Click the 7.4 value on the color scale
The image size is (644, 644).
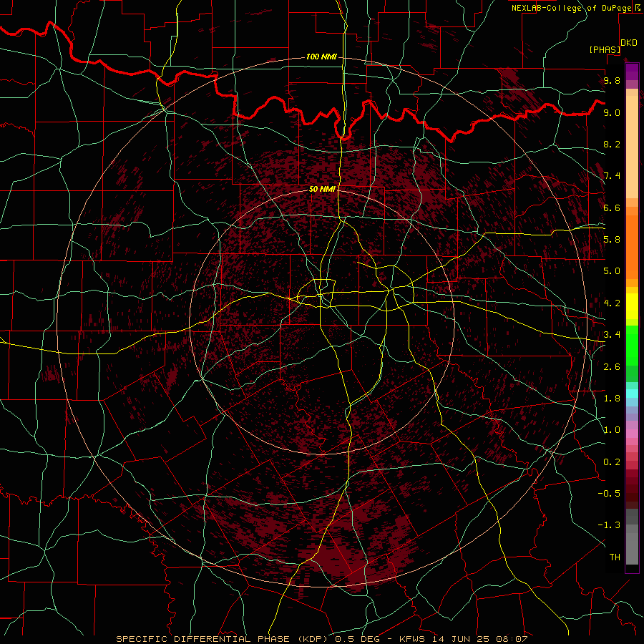[612, 176]
